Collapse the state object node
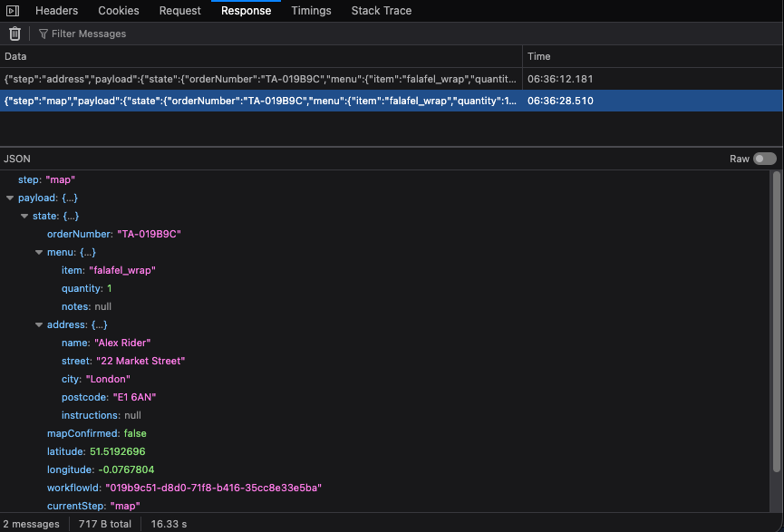Image resolution: width=784 pixels, height=532 pixels. pyautogui.click(x=24, y=216)
